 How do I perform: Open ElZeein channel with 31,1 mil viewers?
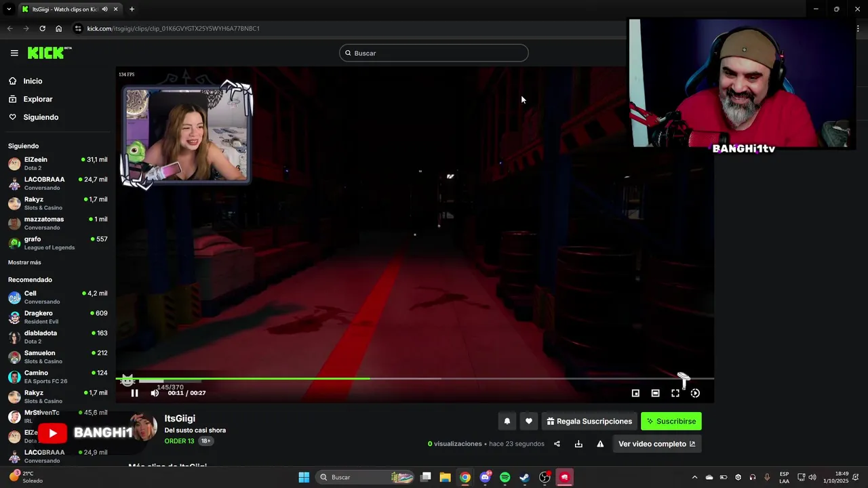(x=57, y=163)
